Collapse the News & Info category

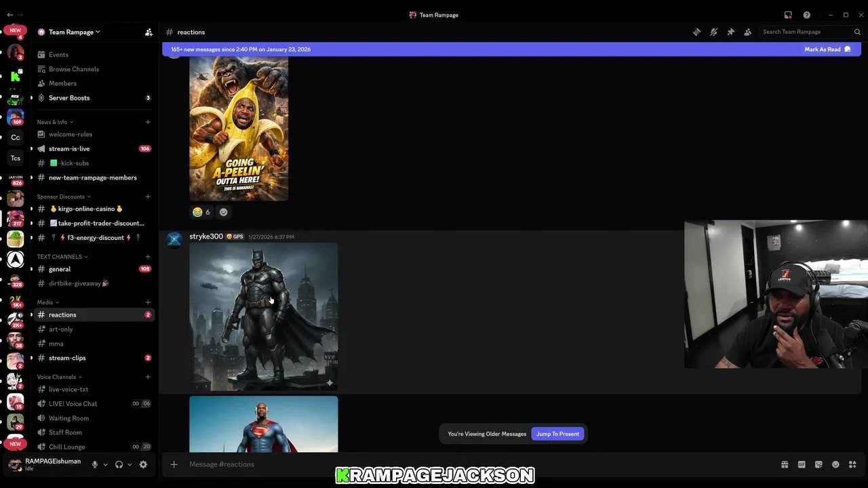[x=54, y=122]
